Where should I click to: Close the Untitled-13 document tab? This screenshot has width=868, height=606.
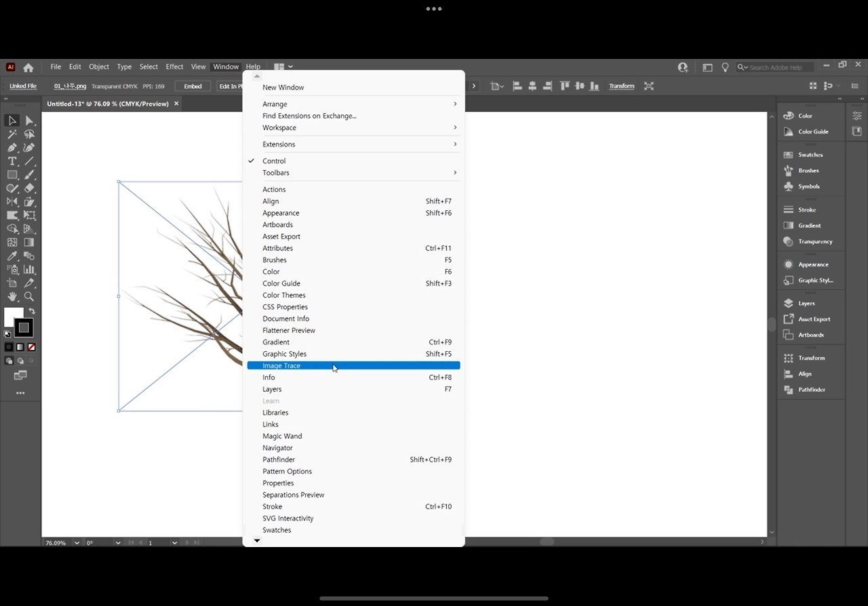(176, 104)
